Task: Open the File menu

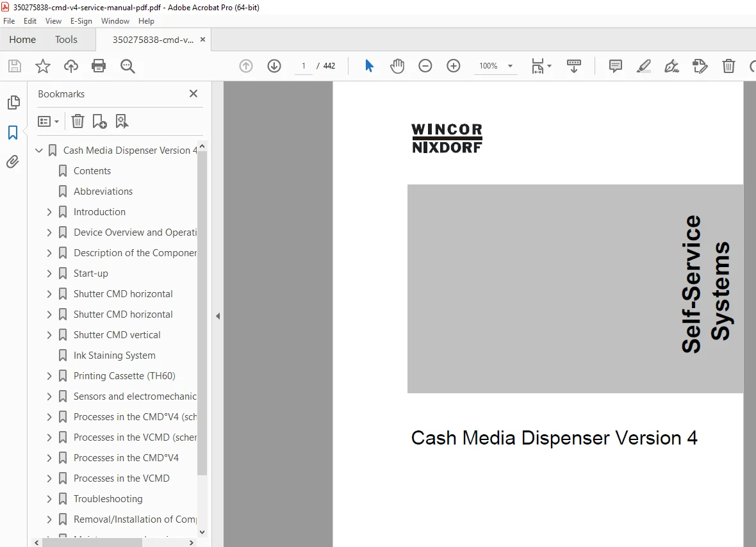Action: [x=9, y=21]
